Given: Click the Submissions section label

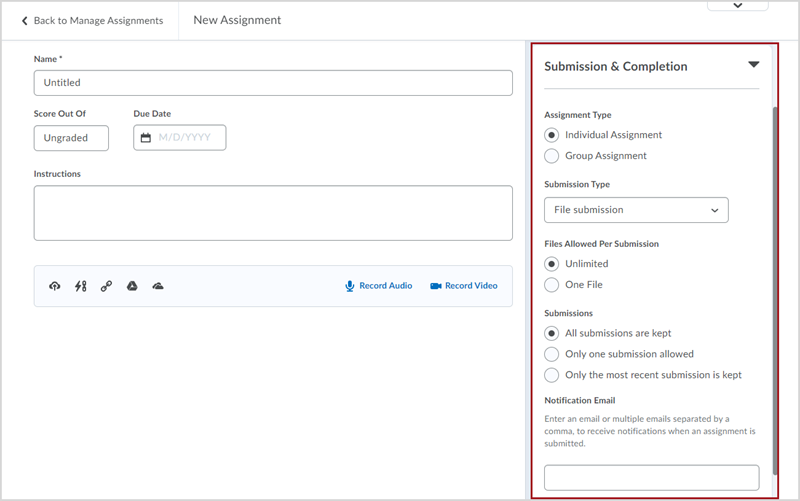Looking at the screenshot, I should click(x=568, y=313).
